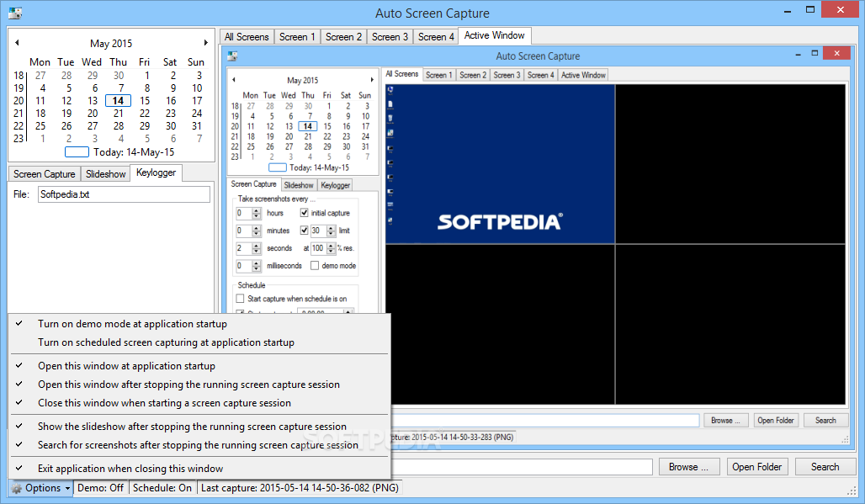Click the main Search button

(x=825, y=467)
